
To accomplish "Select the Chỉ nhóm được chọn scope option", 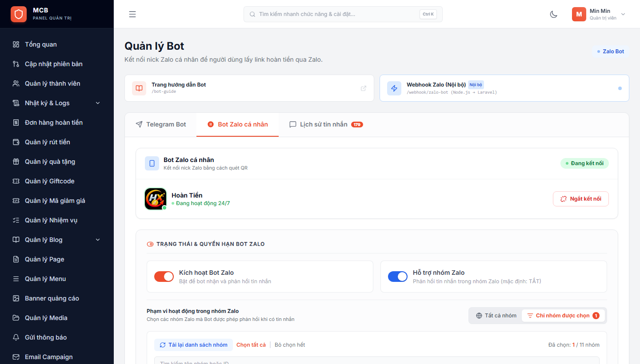I will click(x=563, y=316).
